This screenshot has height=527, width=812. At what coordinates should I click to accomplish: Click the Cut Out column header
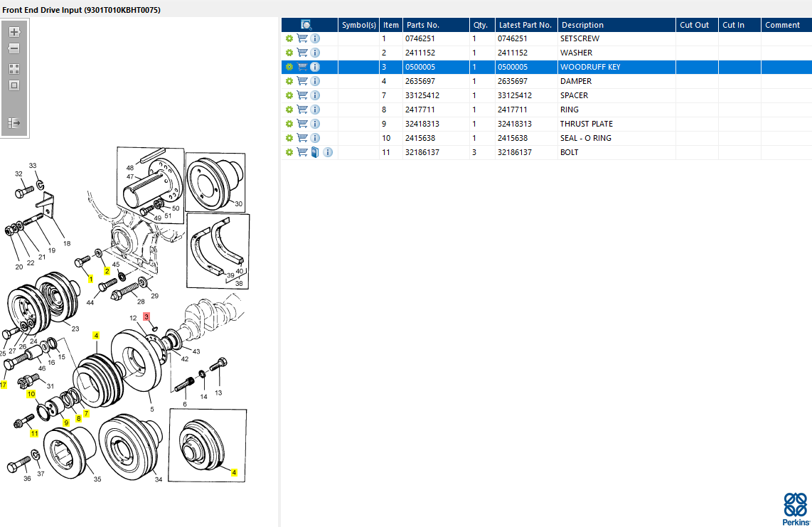[697, 25]
